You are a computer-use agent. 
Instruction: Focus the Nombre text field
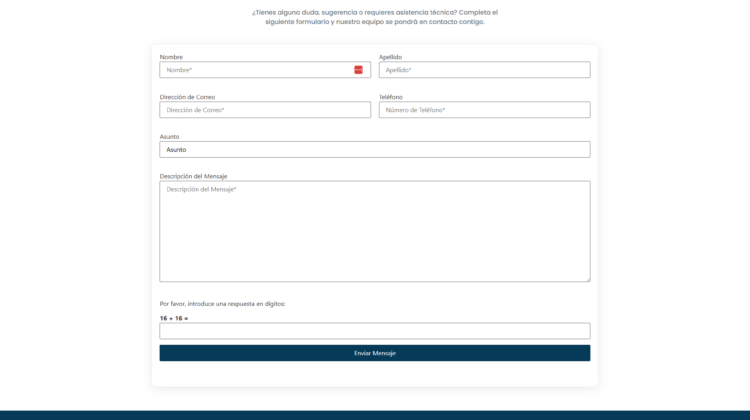[x=255, y=70]
